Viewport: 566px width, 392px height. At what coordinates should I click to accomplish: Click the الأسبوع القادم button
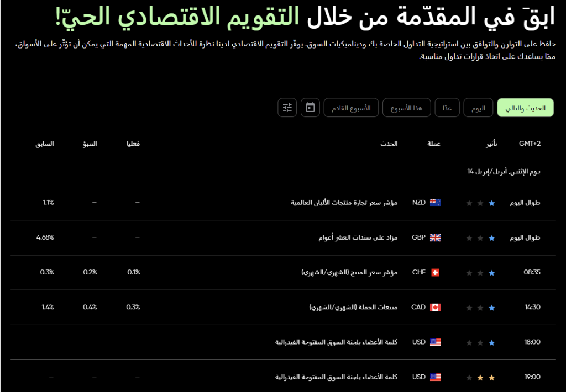tap(352, 108)
